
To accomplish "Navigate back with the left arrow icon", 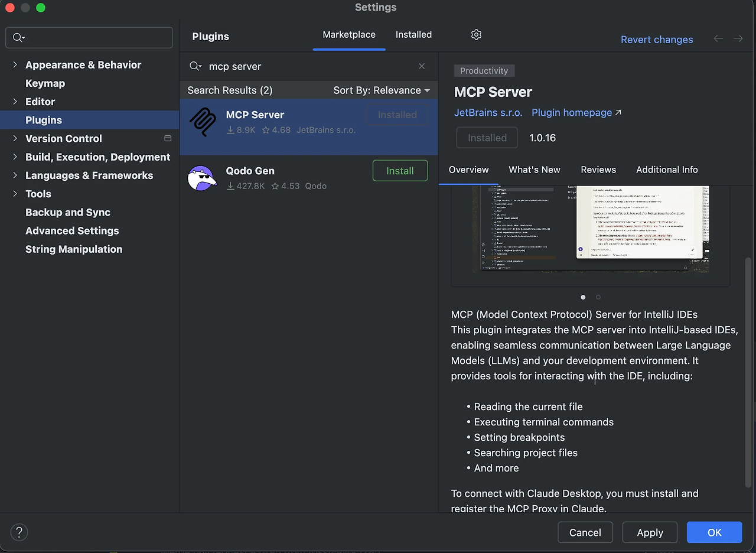I will pyautogui.click(x=718, y=38).
